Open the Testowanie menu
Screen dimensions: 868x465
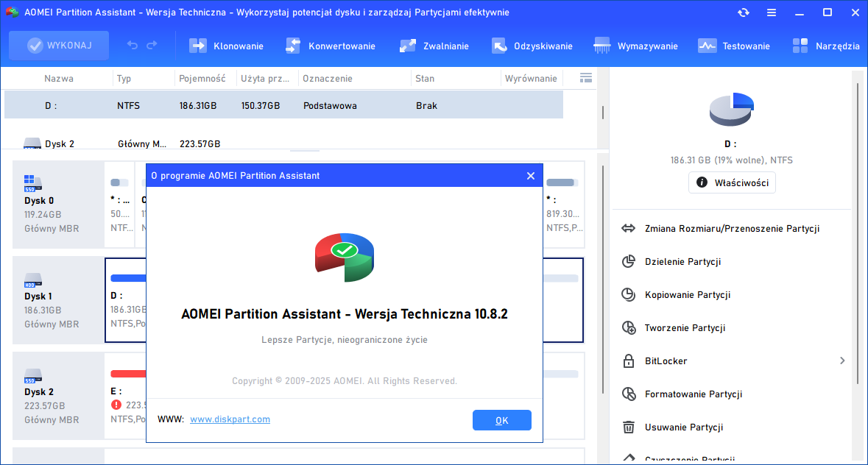coord(733,46)
